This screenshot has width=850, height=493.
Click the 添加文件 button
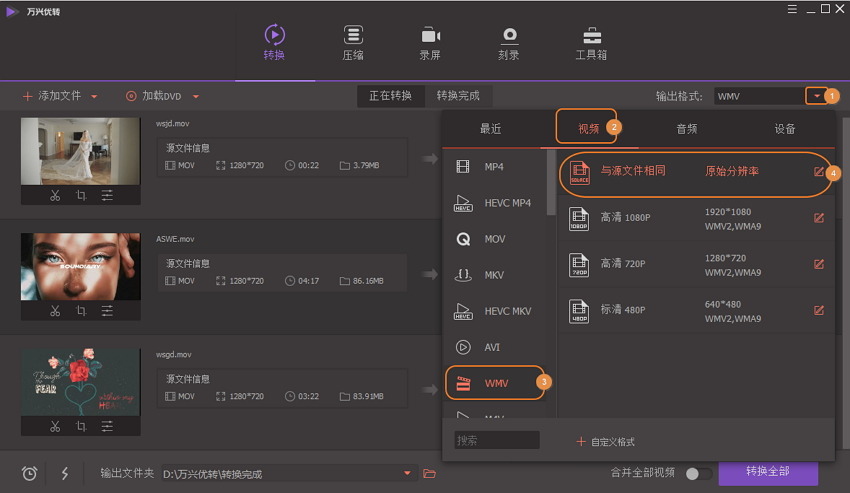[52, 96]
